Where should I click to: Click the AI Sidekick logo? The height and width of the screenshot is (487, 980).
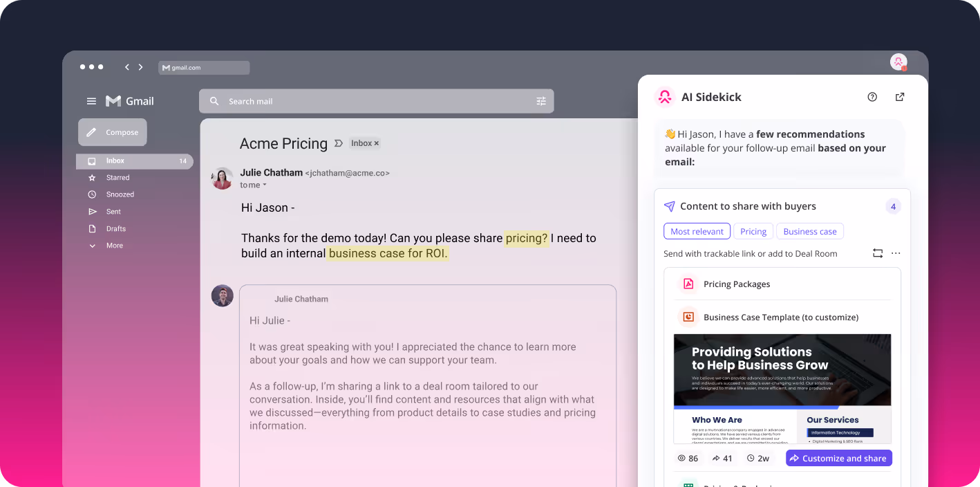click(x=665, y=97)
